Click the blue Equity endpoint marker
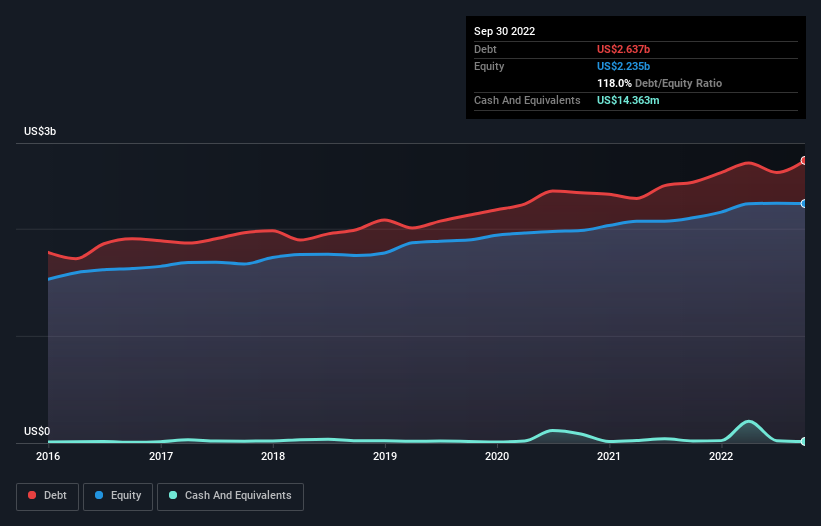Image resolution: width=821 pixels, height=526 pixels. (804, 204)
